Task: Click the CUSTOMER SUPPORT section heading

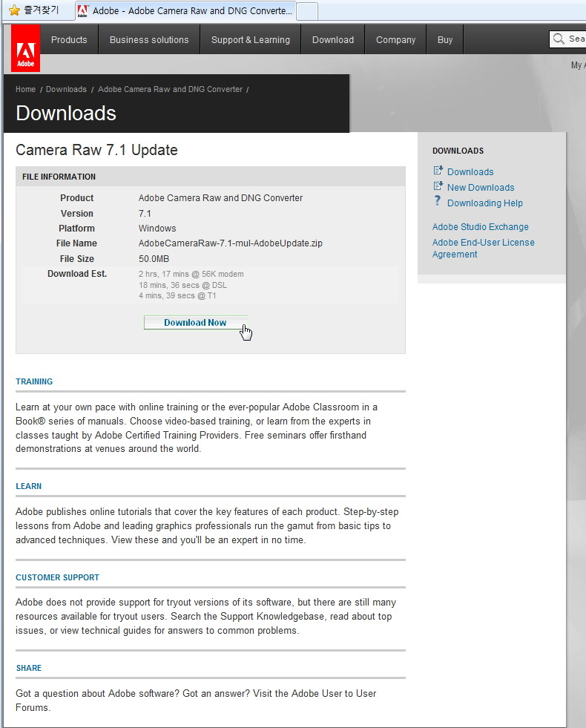Action: (58, 577)
